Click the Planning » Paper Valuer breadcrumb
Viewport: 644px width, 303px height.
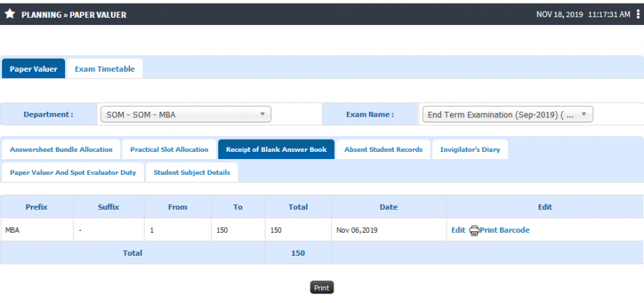74,15
